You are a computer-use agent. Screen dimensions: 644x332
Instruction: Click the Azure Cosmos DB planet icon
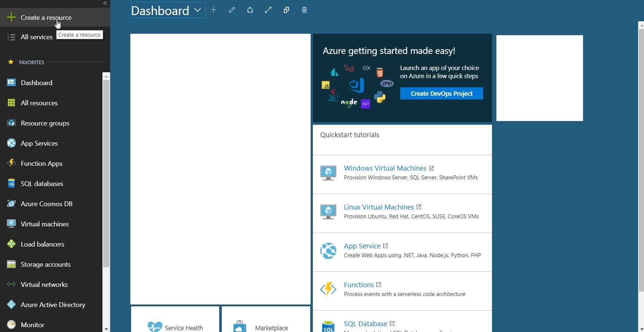click(x=11, y=204)
